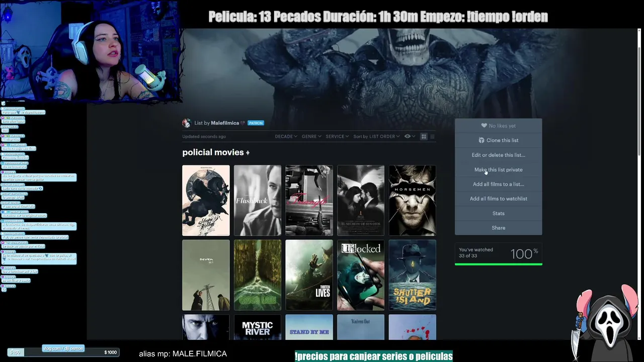
Task: Open the green forest Cadaver Lake poster
Action: [x=258, y=275]
